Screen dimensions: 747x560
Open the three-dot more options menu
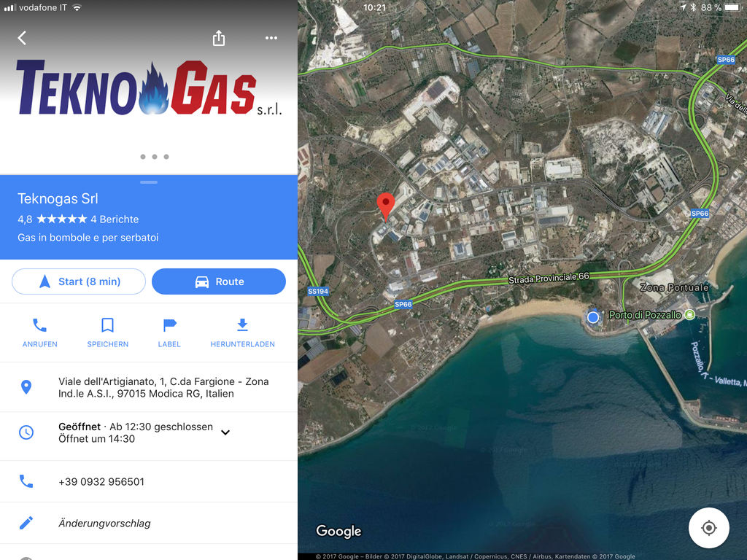(271, 38)
